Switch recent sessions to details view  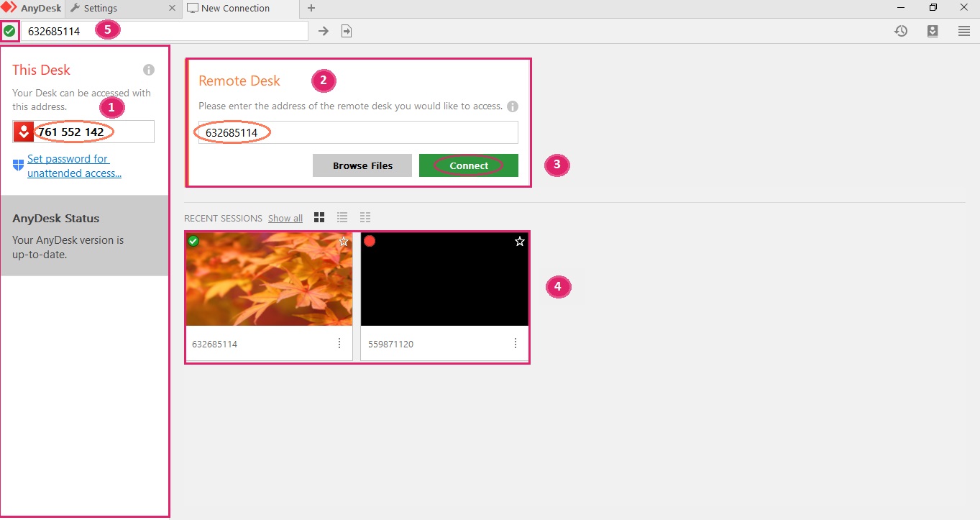click(x=365, y=218)
